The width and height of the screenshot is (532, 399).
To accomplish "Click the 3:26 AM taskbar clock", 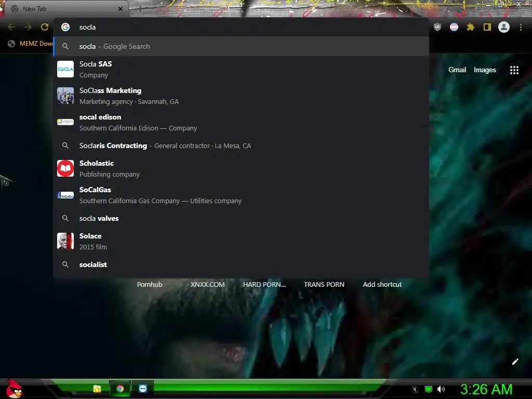I will [486, 390].
